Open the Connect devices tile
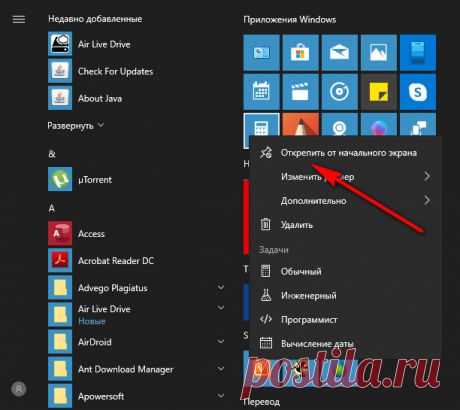This screenshot has height=410, width=460. tap(418, 124)
